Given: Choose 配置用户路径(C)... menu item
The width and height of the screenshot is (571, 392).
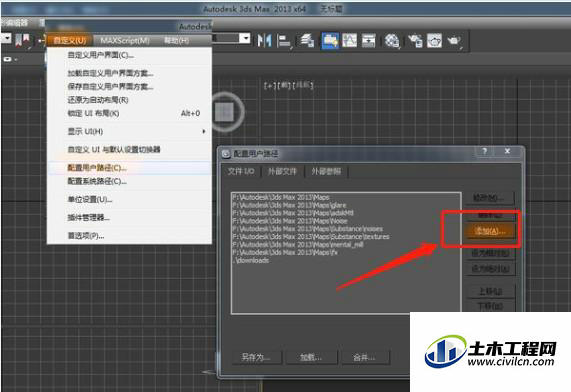Looking at the screenshot, I should click(x=129, y=168).
